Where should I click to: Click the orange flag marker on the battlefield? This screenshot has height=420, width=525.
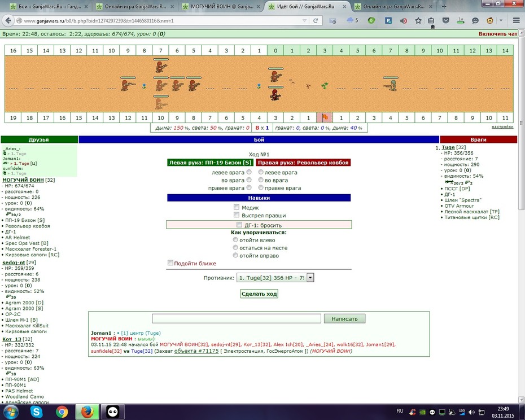pyautogui.click(x=325, y=117)
